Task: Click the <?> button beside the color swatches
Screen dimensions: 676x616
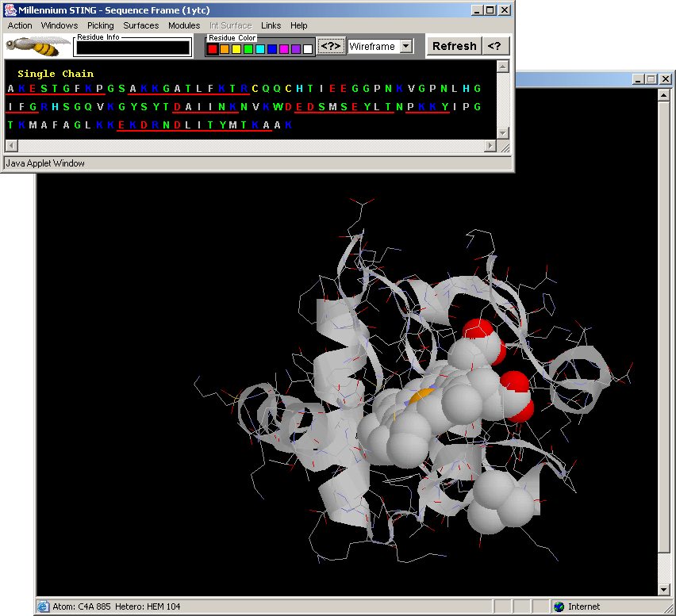Action: point(332,46)
